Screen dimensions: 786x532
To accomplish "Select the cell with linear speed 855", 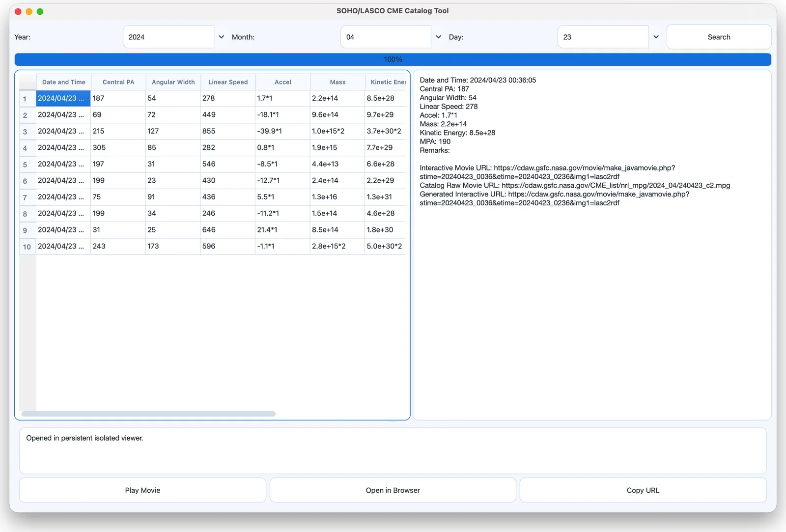I will [x=228, y=131].
